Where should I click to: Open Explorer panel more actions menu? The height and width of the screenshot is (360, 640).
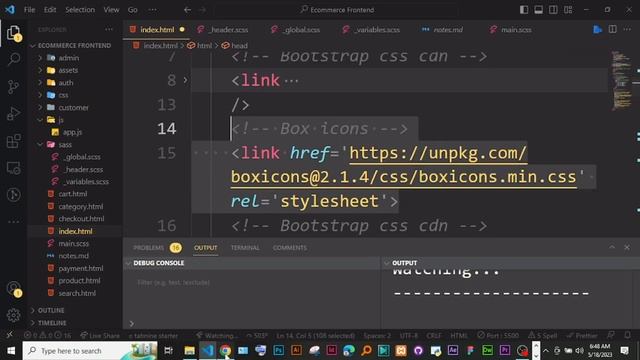(x=109, y=29)
